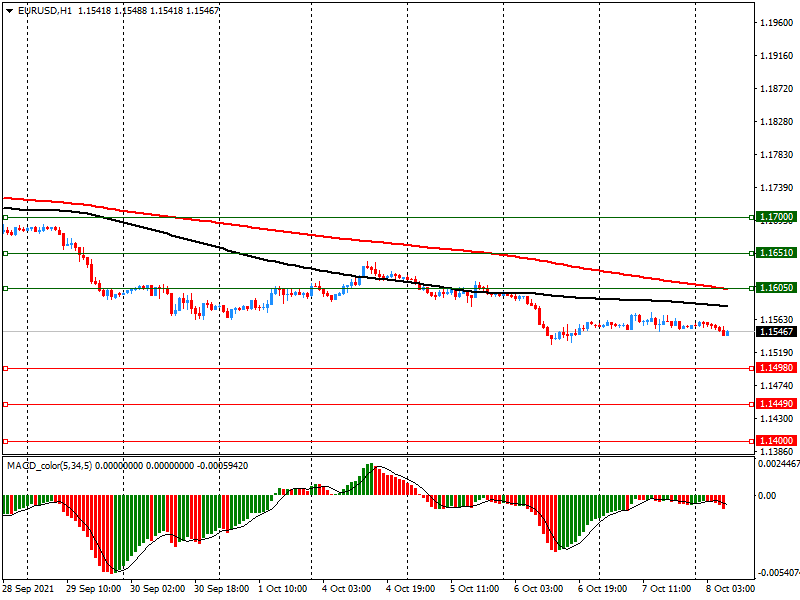Click the 7 Oct 11:00 time axis label
800x600 pixels.
pos(666,589)
